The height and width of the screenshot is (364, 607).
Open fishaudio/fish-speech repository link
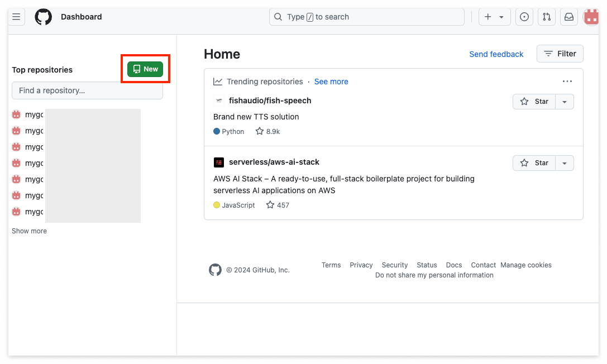270,100
